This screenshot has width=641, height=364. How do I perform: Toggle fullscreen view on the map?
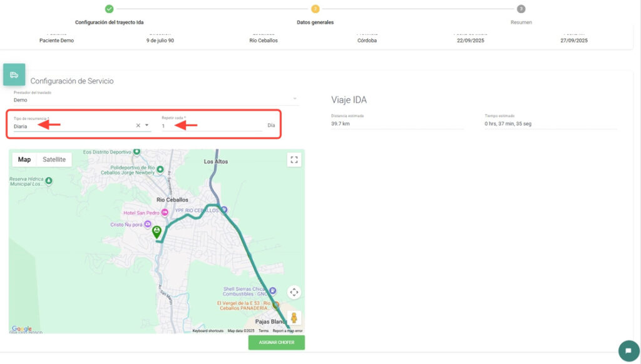coord(294,160)
